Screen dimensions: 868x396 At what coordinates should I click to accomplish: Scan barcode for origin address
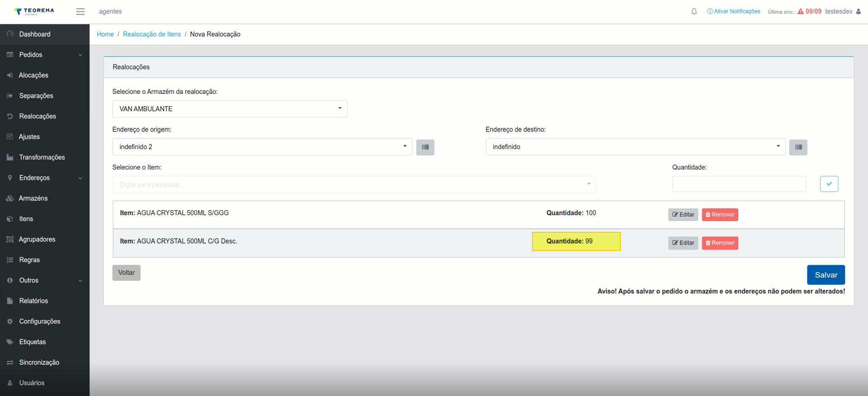pyautogui.click(x=425, y=147)
